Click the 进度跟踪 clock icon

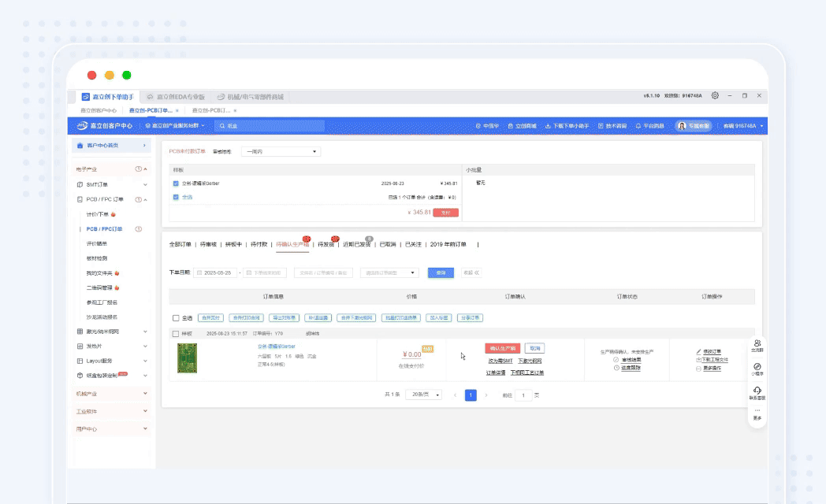[x=616, y=368]
